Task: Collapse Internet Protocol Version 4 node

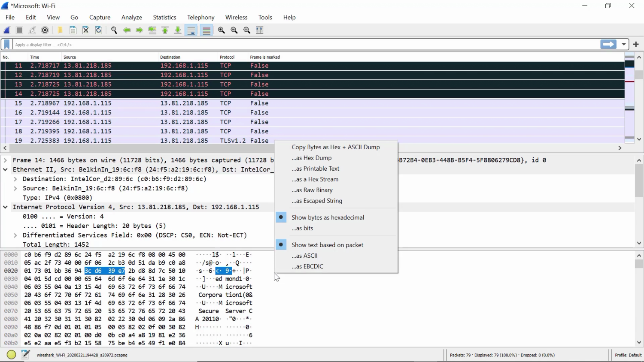Action: (5, 207)
